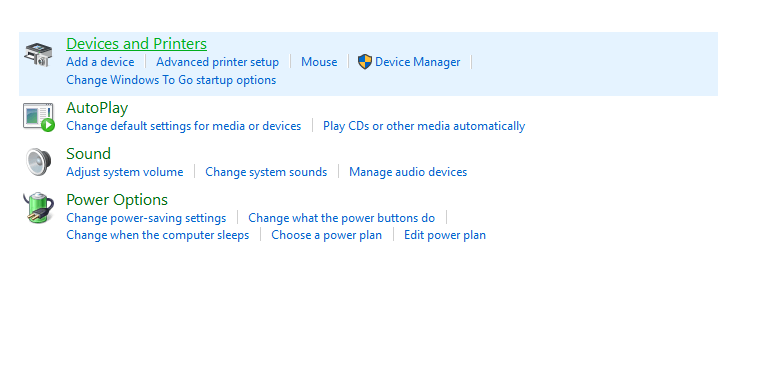Viewport: 765px width, 382px height.
Task: Select Play CDs or other media automatically
Action: pyautogui.click(x=424, y=126)
